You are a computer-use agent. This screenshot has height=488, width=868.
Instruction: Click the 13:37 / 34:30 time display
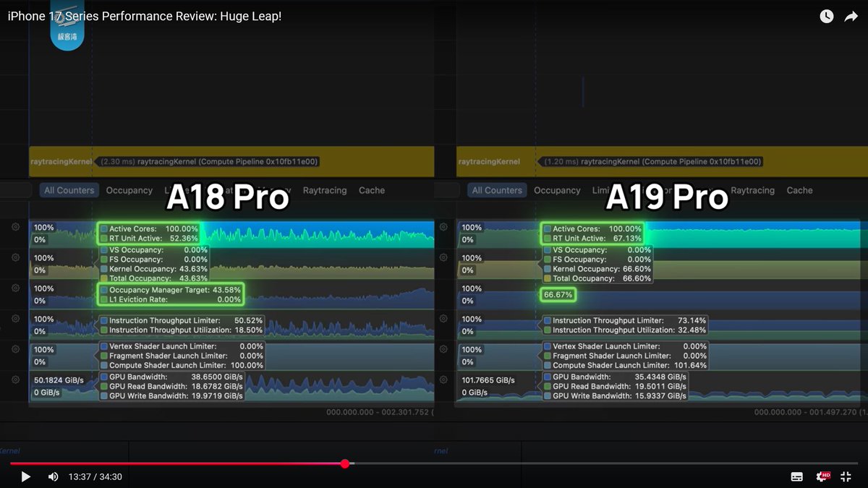pyautogui.click(x=95, y=477)
